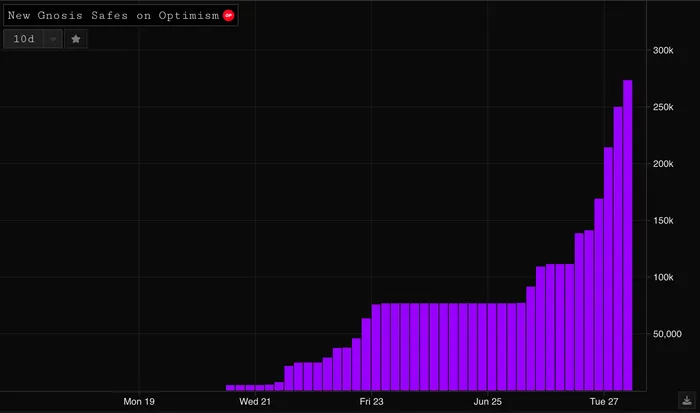Click the 300k y-axis label
This screenshot has height=413, width=700.
click(x=663, y=50)
